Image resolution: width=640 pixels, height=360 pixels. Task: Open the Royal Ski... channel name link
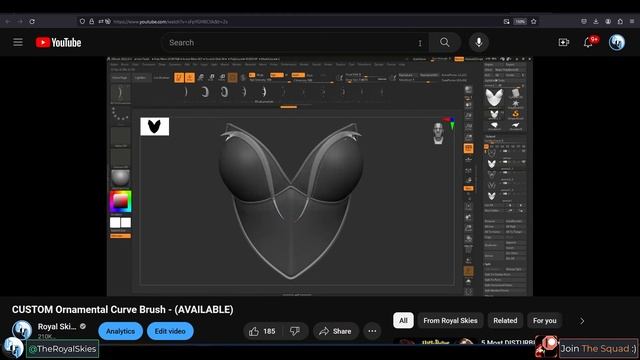(57, 327)
